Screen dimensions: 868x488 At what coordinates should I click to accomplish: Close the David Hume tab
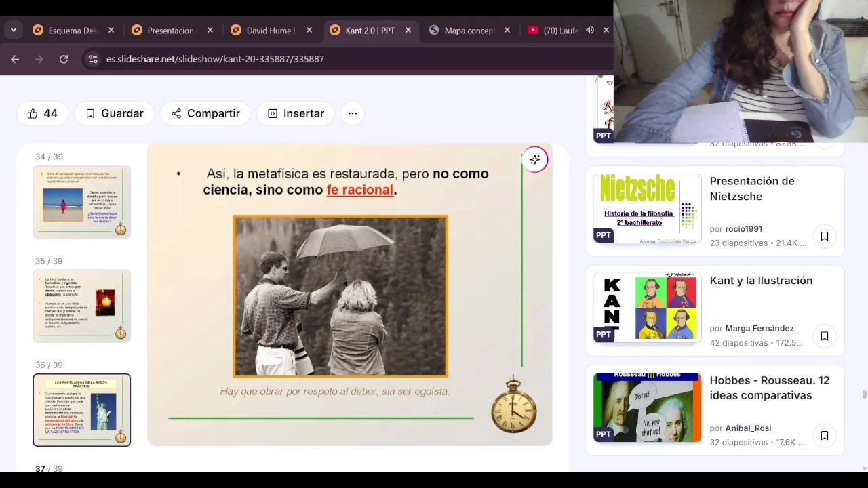tap(309, 30)
